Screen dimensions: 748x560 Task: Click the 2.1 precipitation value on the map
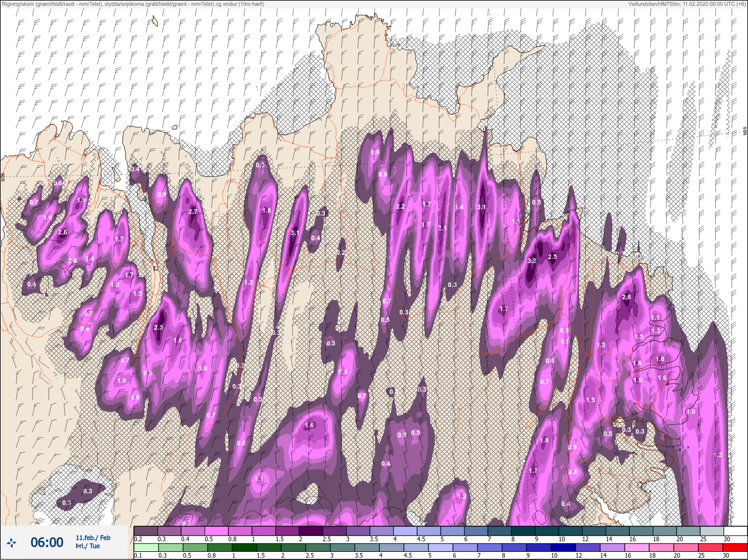pos(442,229)
